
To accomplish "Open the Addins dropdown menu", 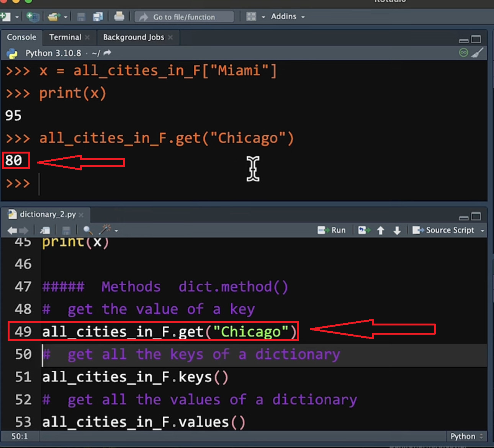I will point(287,16).
